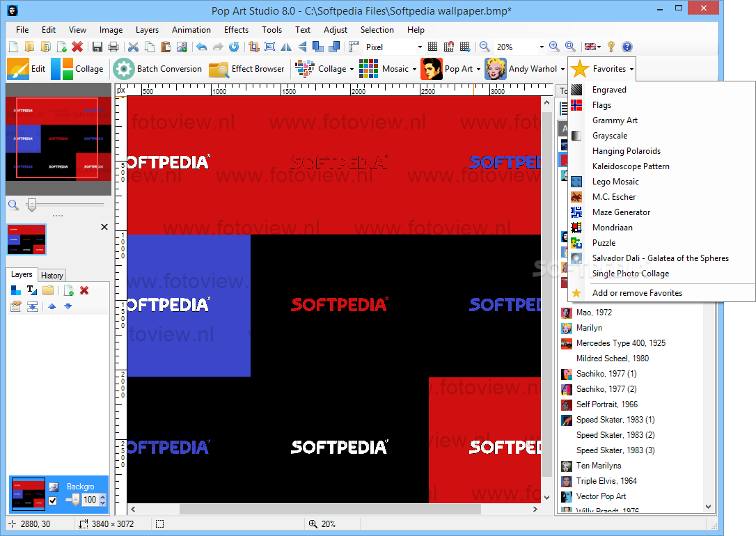Delete layer with red X in Layers panel

pyautogui.click(x=84, y=290)
